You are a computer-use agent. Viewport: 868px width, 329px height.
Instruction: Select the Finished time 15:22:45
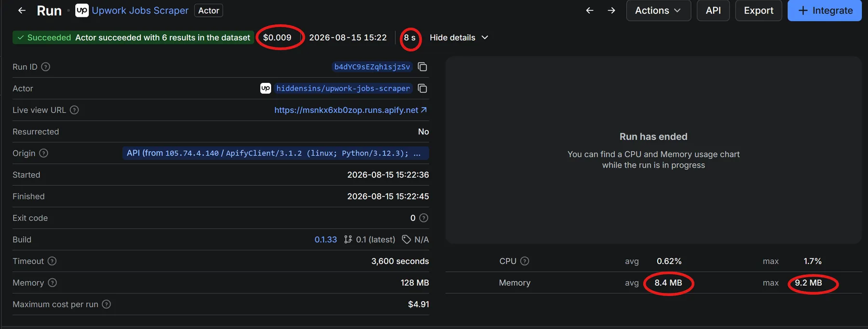click(x=388, y=197)
